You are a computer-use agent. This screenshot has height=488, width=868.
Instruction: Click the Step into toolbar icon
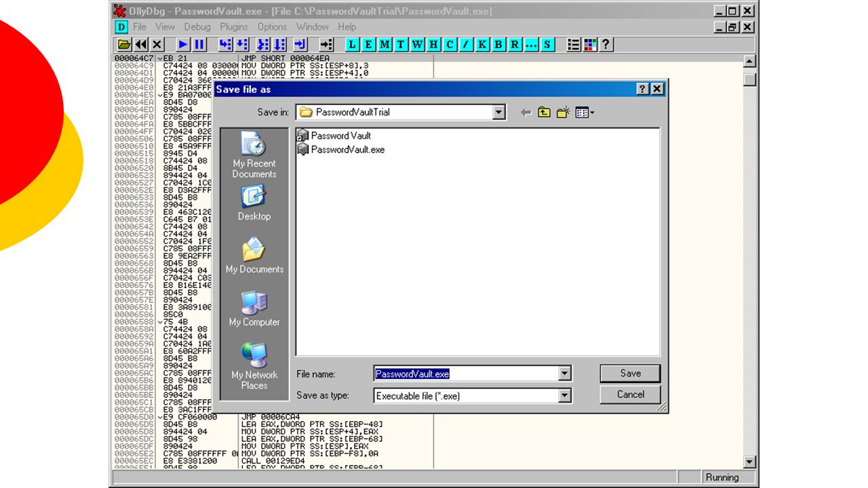coord(225,45)
